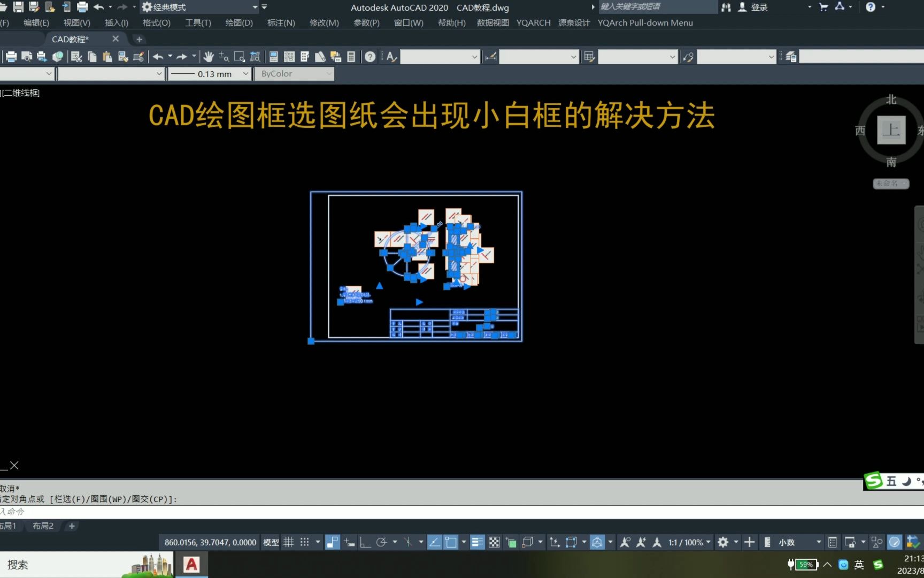Toggle Polar Tracking in the status bar
Viewport: 924px width, 578px height.
381,542
